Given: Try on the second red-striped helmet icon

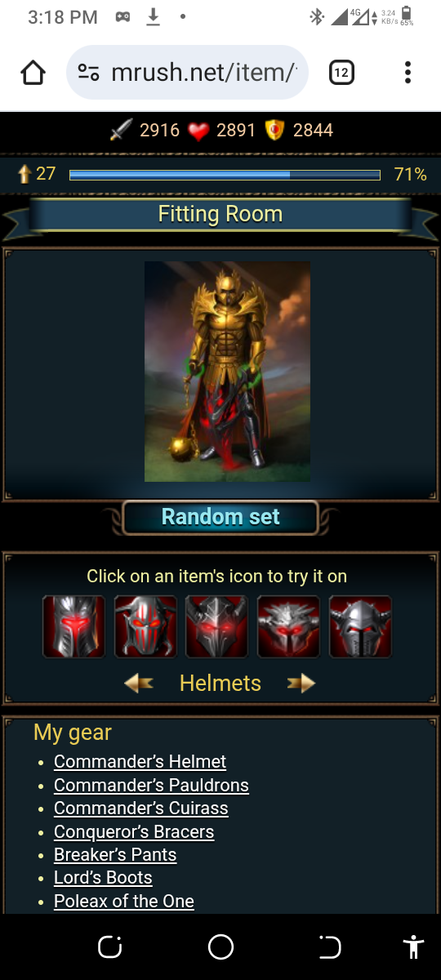Looking at the screenshot, I should (x=145, y=626).
